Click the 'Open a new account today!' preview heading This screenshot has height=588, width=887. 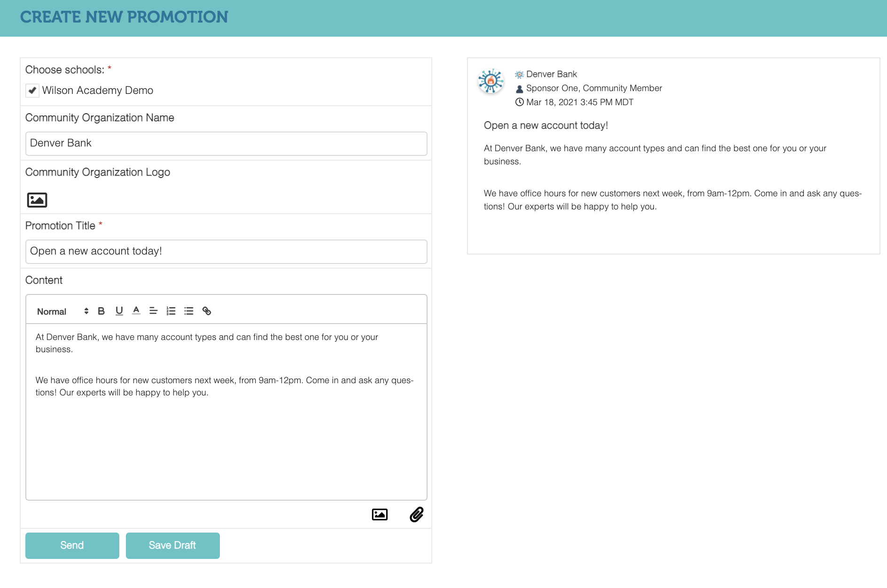tap(546, 125)
